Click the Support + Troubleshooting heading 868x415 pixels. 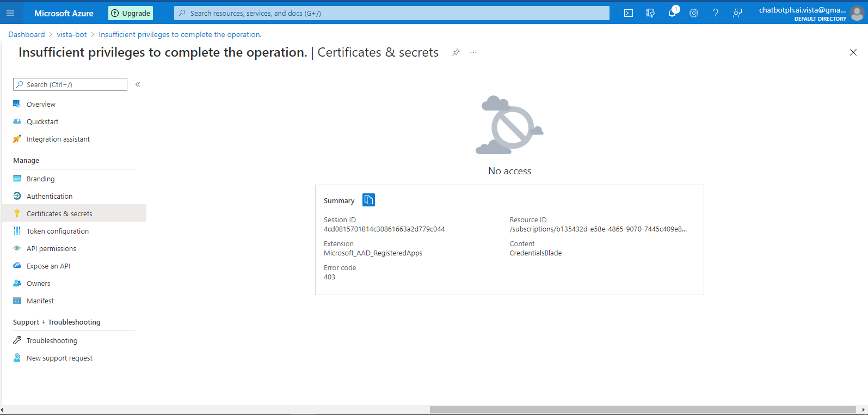coord(57,322)
